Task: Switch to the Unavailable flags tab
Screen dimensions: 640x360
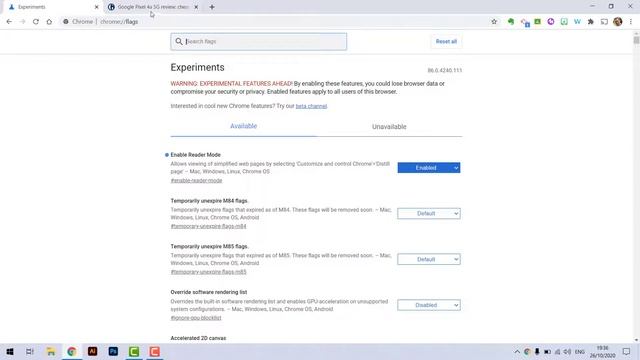Action: 389,127
